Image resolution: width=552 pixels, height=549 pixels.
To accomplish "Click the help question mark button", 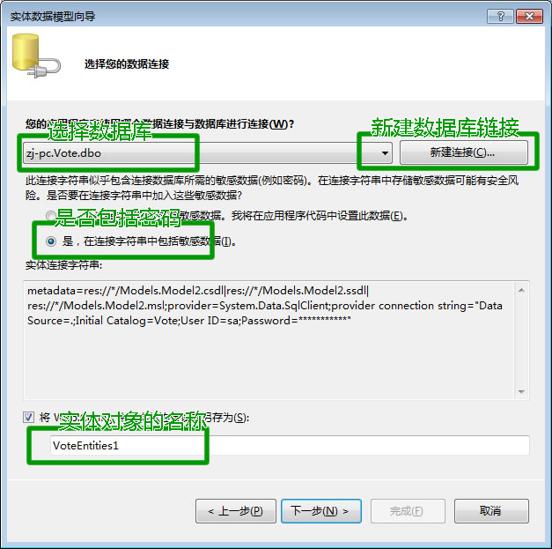I will (500, 17).
